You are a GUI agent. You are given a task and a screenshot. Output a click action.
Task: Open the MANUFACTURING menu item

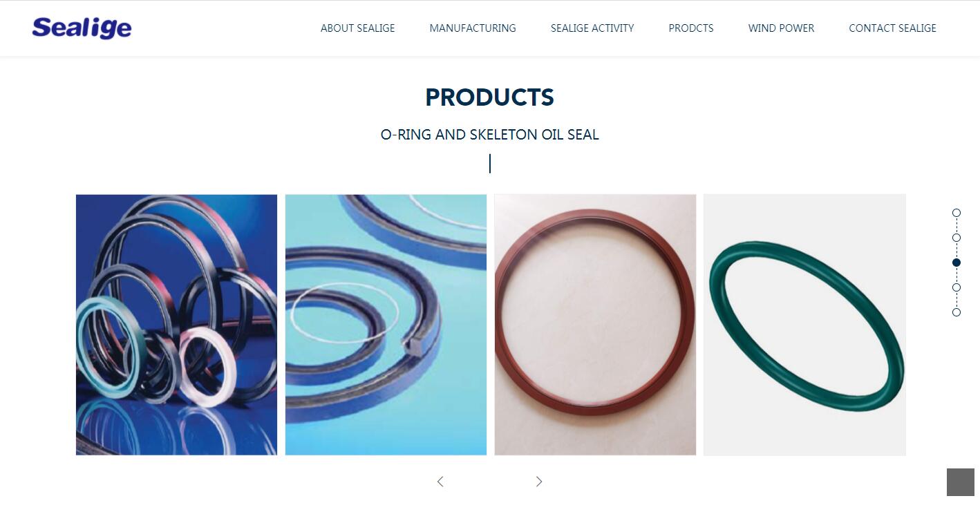[x=473, y=28]
